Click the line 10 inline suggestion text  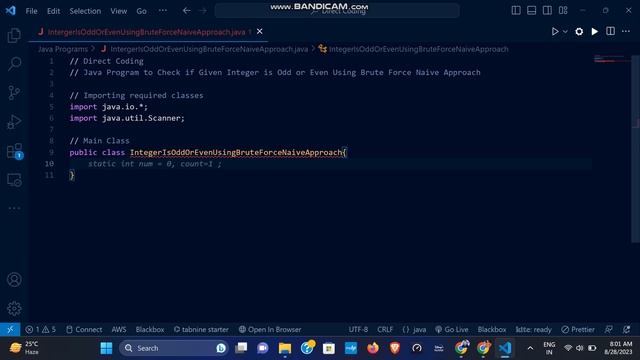point(155,164)
